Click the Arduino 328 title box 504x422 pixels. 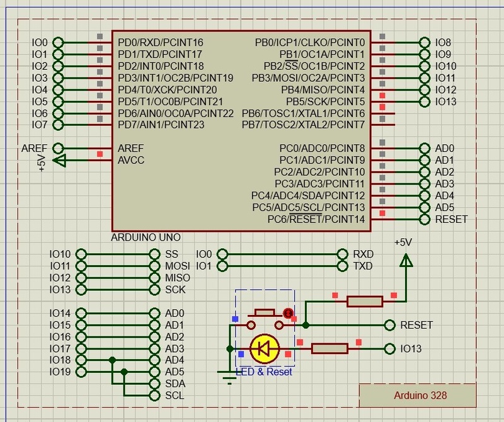click(x=418, y=396)
